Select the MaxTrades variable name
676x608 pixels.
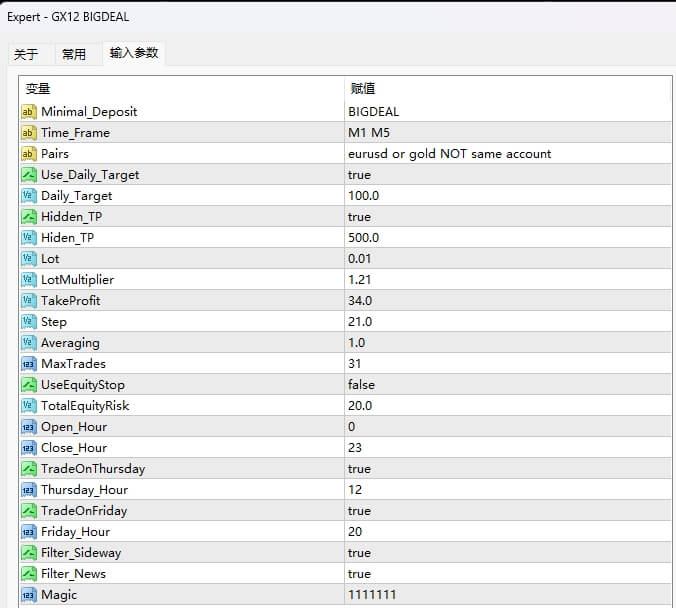[x=73, y=364]
